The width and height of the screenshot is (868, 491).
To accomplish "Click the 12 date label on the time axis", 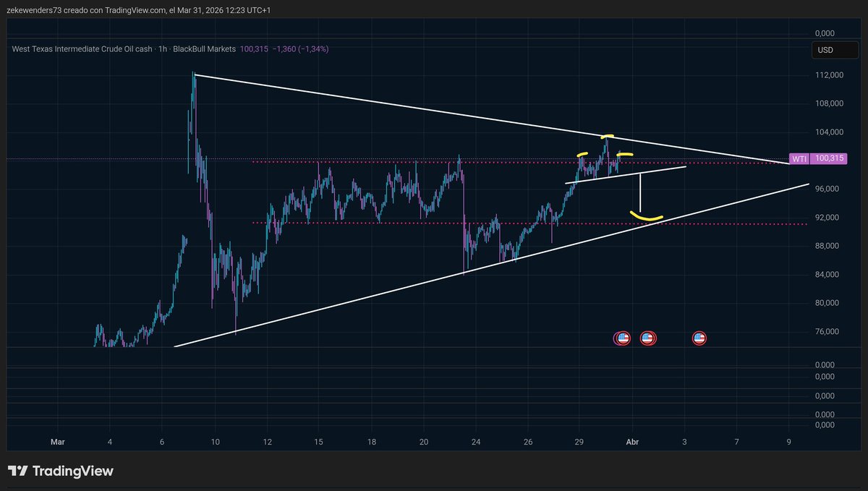I will tap(267, 441).
